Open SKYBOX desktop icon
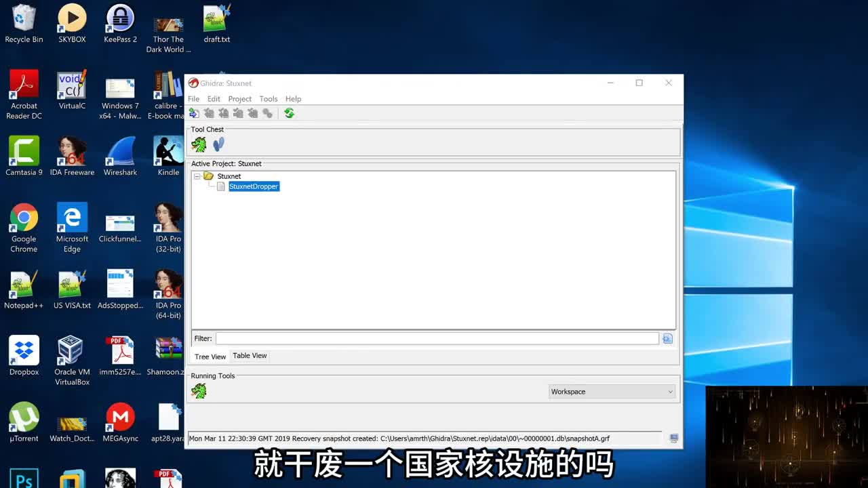This screenshot has height=488, width=868. pos(72,24)
